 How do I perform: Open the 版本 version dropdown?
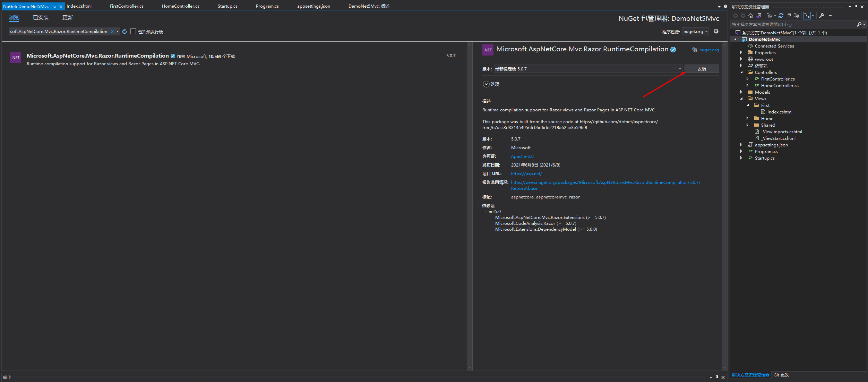[x=679, y=69]
